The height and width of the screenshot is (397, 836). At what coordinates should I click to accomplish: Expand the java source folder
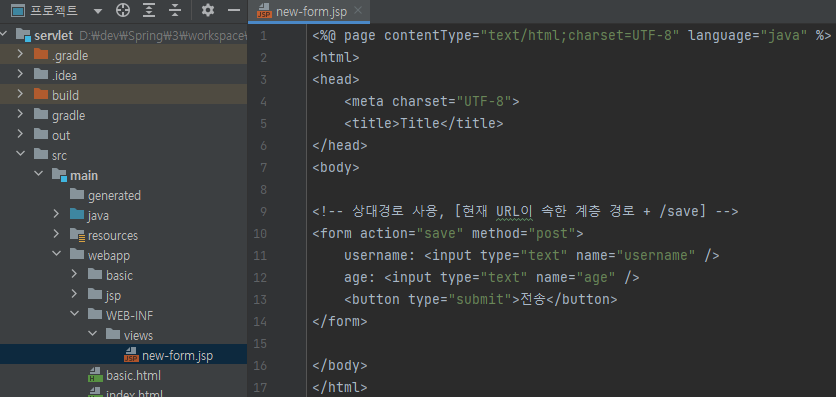(57, 215)
